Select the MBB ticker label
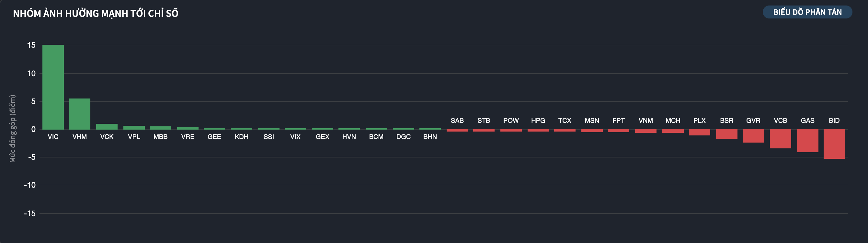Screen dimensions: 868x243 click(x=160, y=137)
